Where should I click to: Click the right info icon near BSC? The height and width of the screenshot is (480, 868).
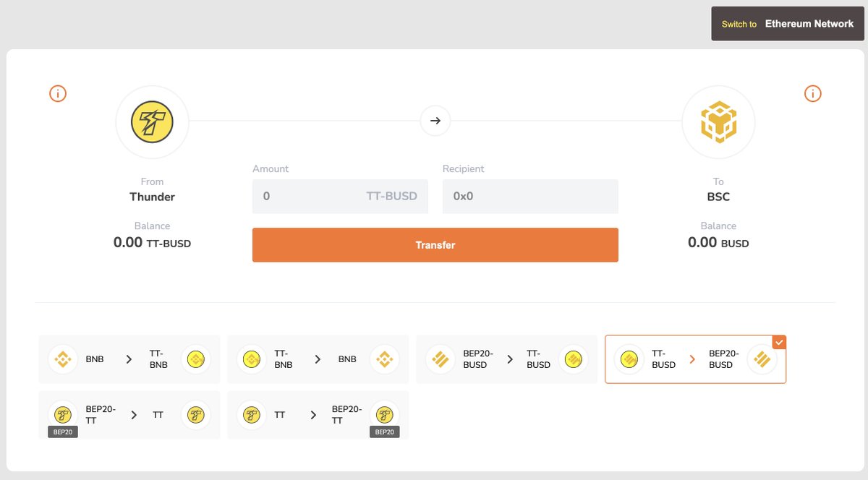pyautogui.click(x=812, y=93)
